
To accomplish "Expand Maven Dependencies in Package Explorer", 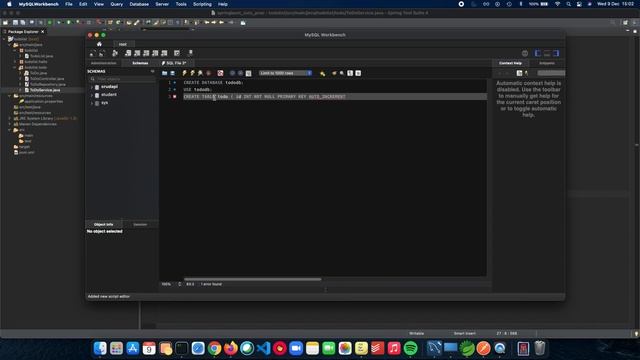I will click(x=10, y=124).
